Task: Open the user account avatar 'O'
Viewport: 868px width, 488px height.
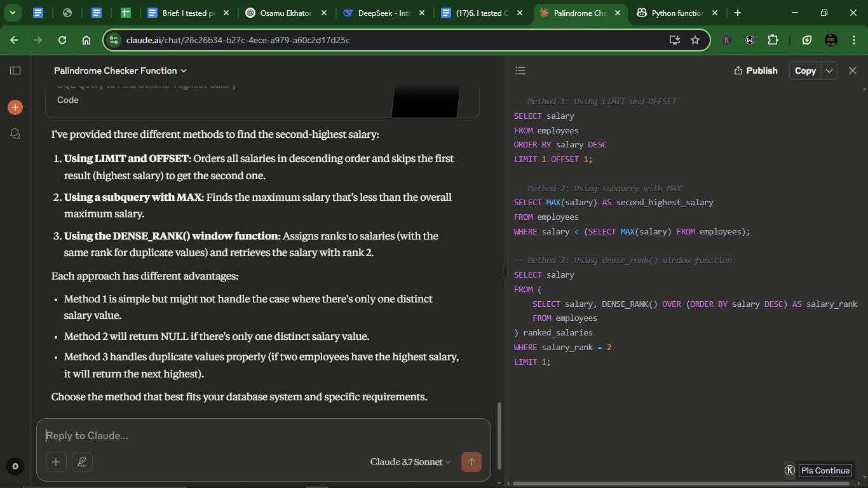Action: point(15,466)
